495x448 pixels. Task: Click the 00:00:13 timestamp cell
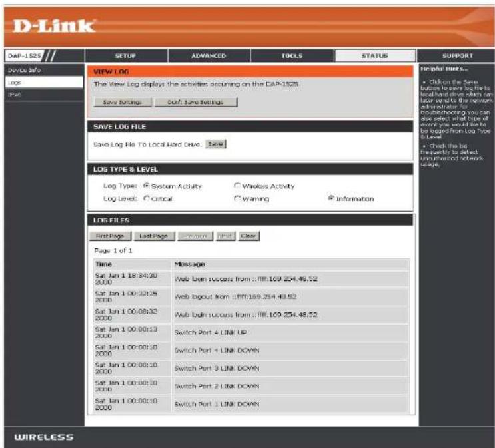point(133,332)
